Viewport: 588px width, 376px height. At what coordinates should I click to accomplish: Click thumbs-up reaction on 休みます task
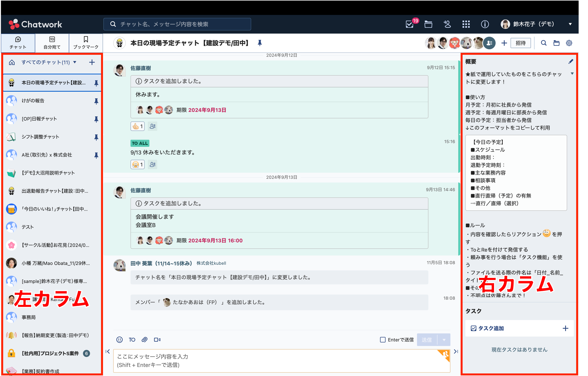click(138, 126)
